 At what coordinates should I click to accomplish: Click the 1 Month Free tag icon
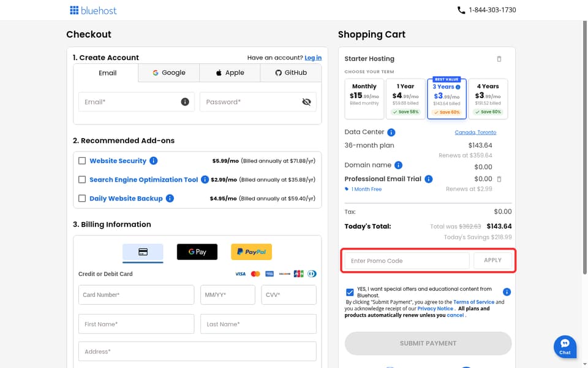pos(347,189)
